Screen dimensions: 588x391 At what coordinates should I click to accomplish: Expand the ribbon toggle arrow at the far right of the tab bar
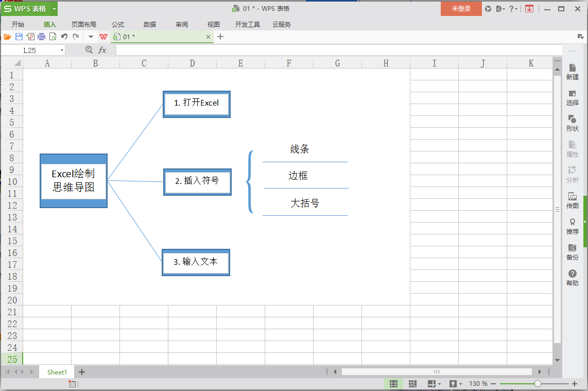(580, 37)
